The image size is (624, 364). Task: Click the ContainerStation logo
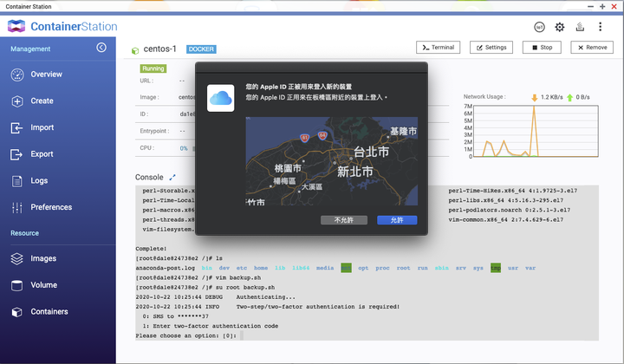coord(62,26)
